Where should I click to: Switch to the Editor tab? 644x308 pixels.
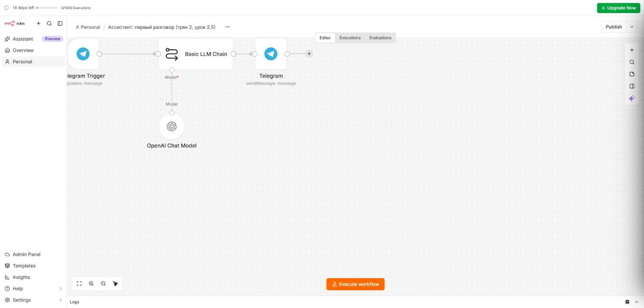pyautogui.click(x=325, y=38)
